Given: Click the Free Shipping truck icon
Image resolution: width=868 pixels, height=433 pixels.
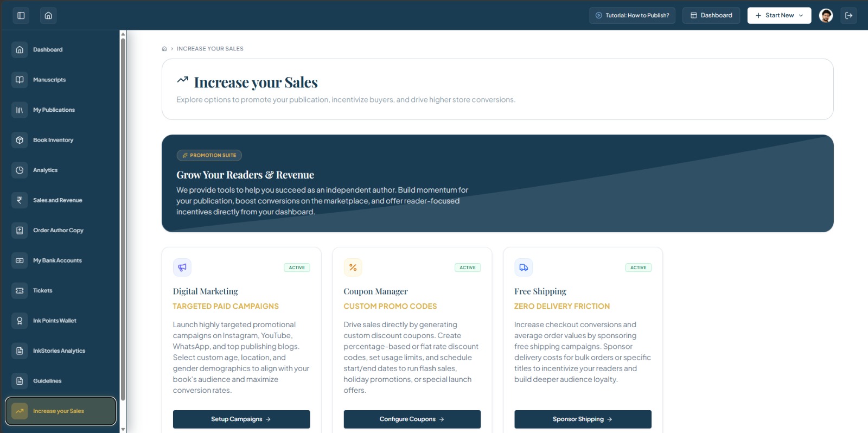Looking at the screenshot, I should (524, 268).
